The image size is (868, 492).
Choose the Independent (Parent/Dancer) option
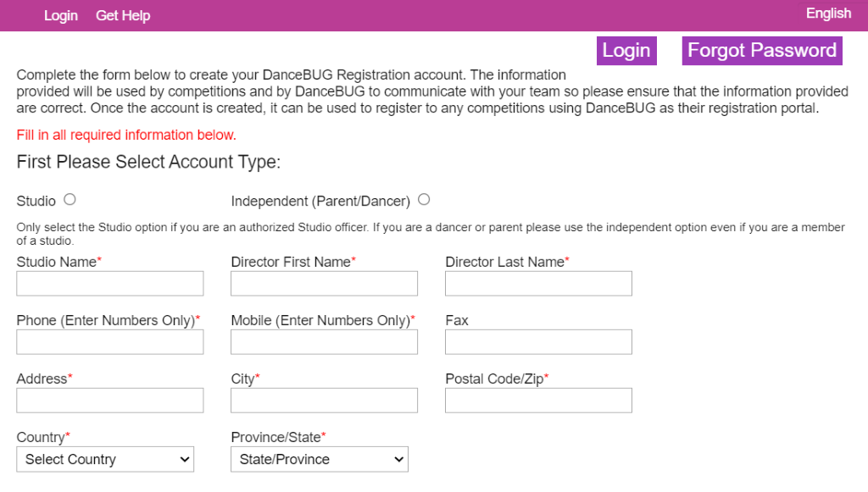424,199
